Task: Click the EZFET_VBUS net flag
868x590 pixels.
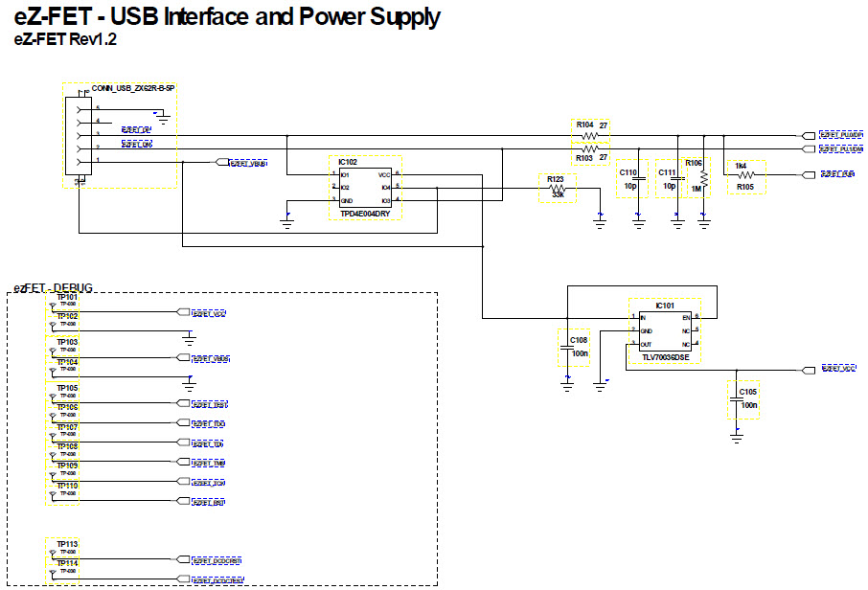Action: click(209, 357)
